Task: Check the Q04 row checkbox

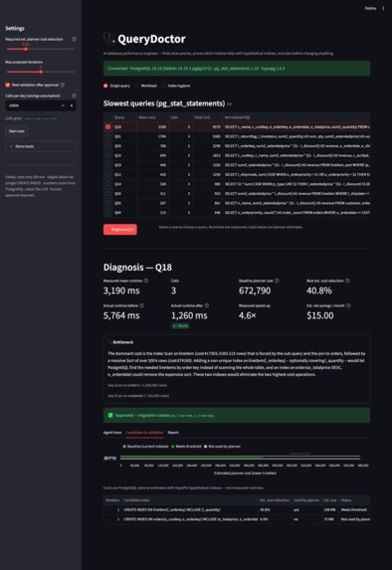Action: coord(108,212)
